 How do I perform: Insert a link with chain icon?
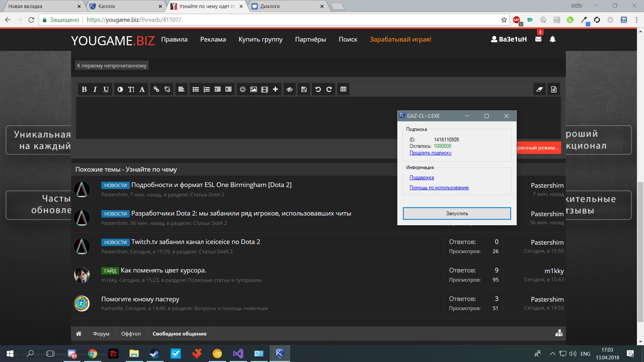[156, 89]
